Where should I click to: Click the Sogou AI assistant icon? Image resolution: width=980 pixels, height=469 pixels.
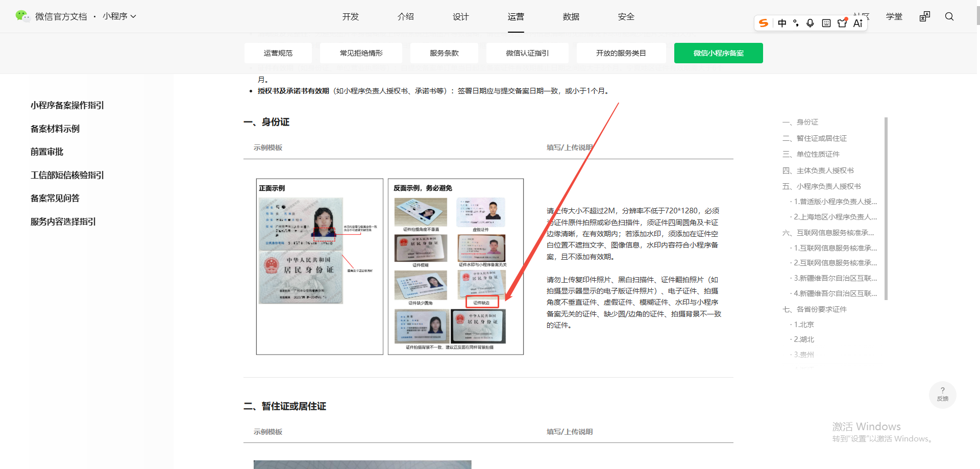point(858,23)
